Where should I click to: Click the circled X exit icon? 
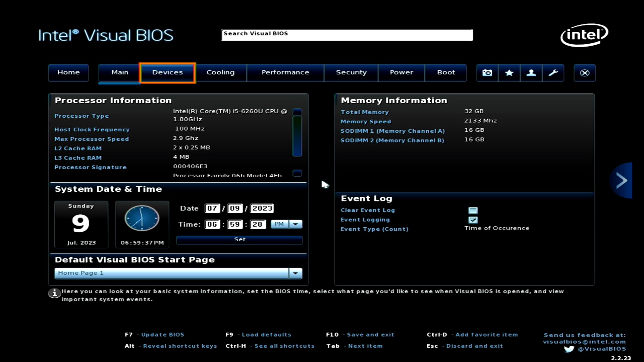(x=584, y=73)
